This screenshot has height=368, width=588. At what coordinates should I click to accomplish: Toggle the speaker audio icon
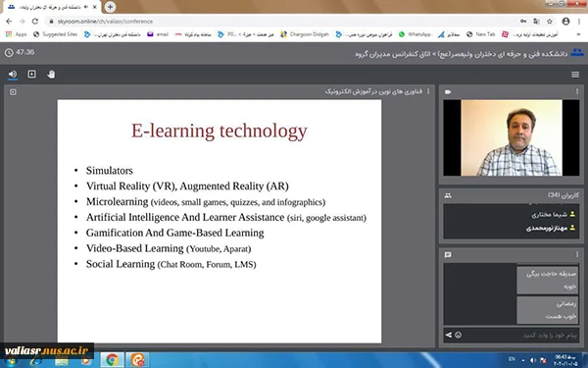click(x=13, y=75)
